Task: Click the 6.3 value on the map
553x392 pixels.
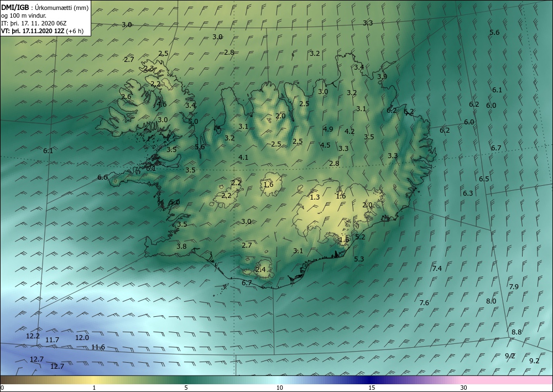Action: click(x=468, y=193)
